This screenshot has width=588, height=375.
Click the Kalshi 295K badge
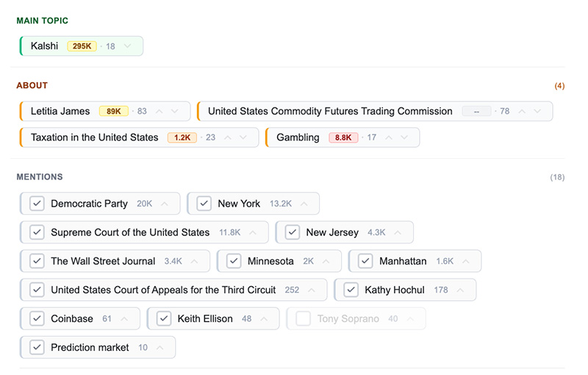pyautogui.click(x=82, y=46)
